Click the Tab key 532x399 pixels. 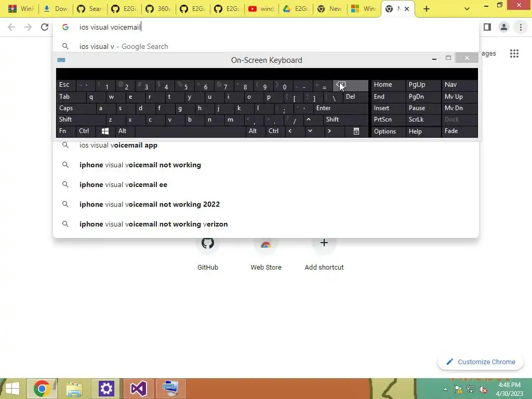(x=71, y=97)
